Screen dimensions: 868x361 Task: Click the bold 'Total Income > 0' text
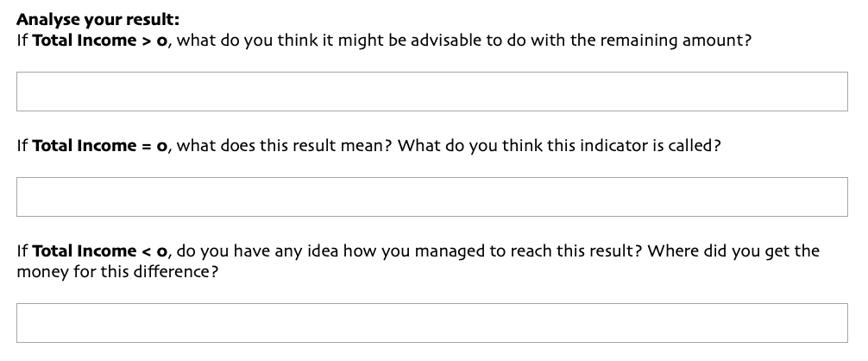99,41
